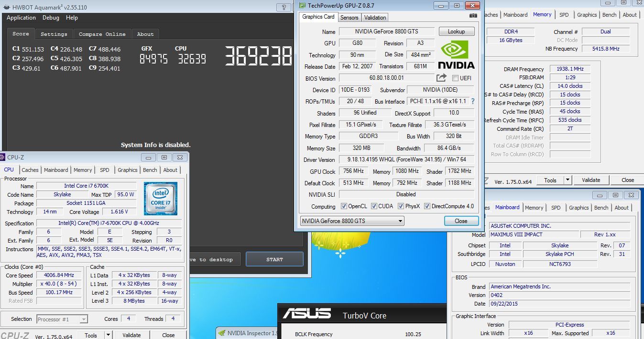Open Graphics tab in CPU-Z memory window
The width and height of the screenshot is (644, 339).
[587, 15]
